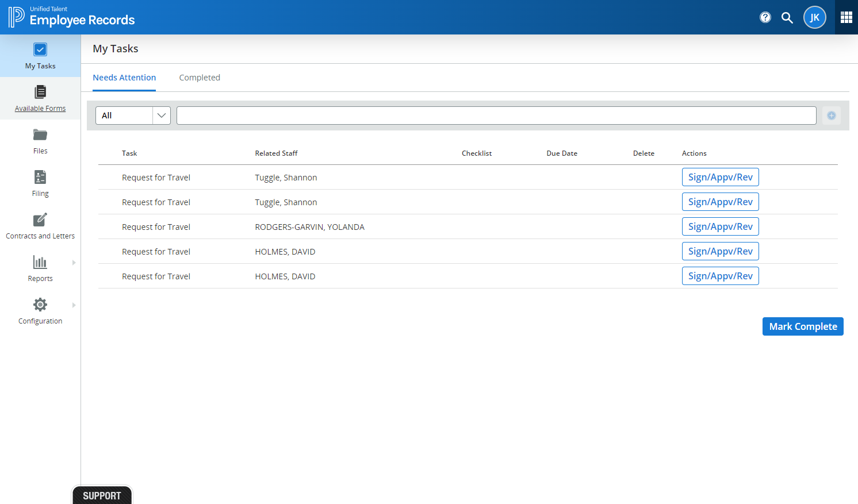Click Request for Travel in RODGERS-GARVIN row
Viewport: 858px width, 504px height.
156,227
